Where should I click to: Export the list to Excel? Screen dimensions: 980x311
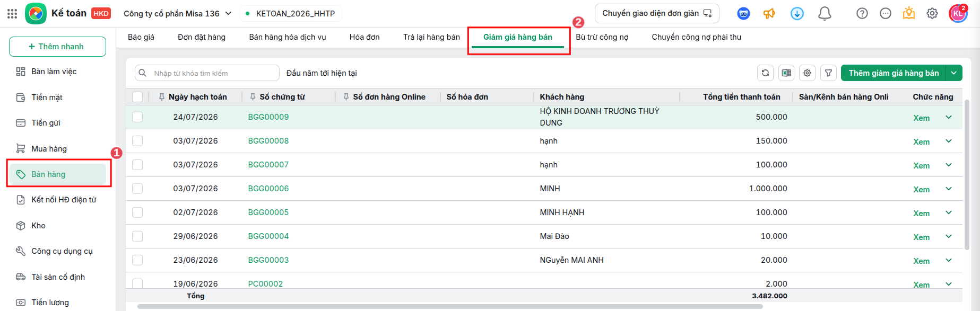(x=786, y=73)
